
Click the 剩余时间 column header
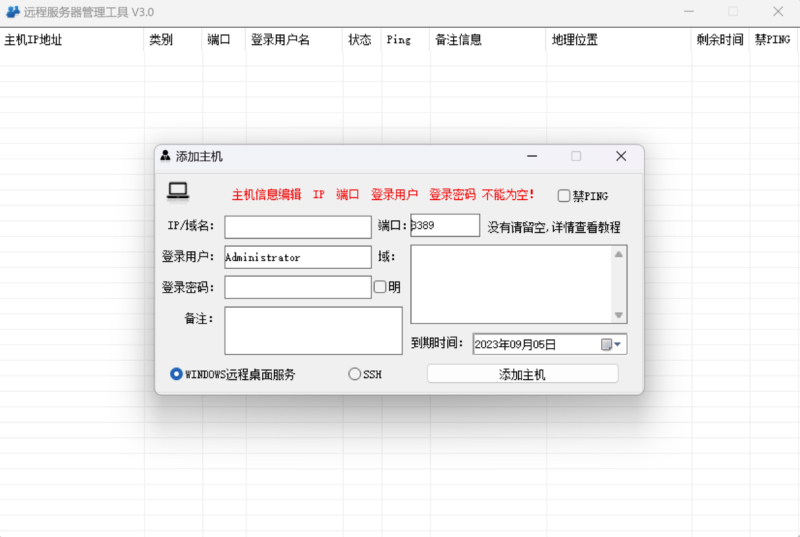pos(720,40)
